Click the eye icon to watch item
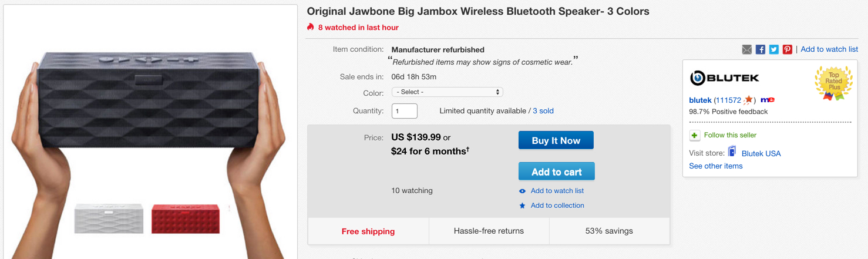Viewport: 868px width, 259px height. [522, 191]
